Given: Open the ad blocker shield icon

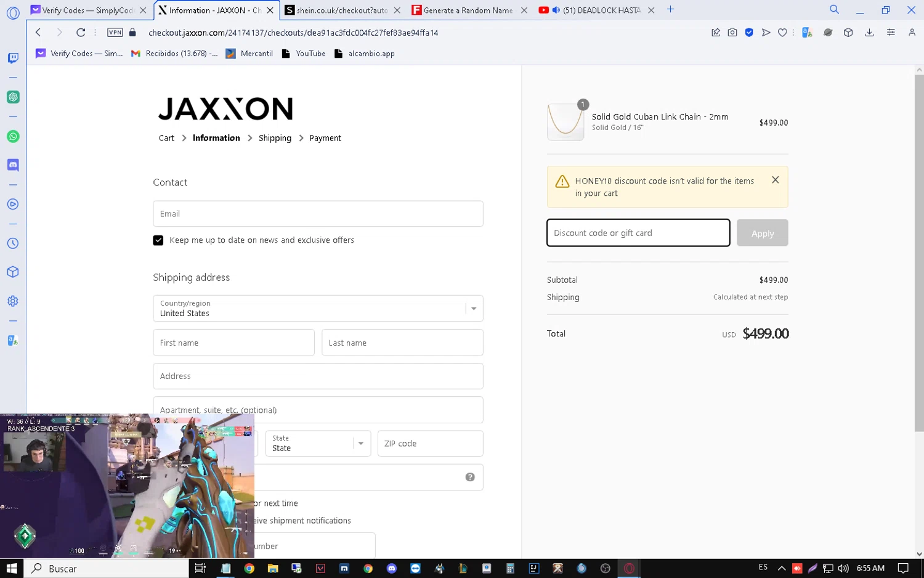Looking at the screenshot, I should [x=749, y=33].
